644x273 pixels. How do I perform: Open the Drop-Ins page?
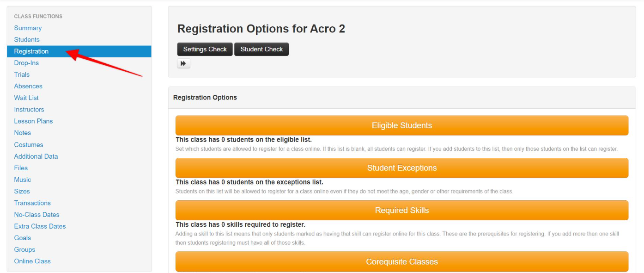pyautogui.click(x=26, y=63)
